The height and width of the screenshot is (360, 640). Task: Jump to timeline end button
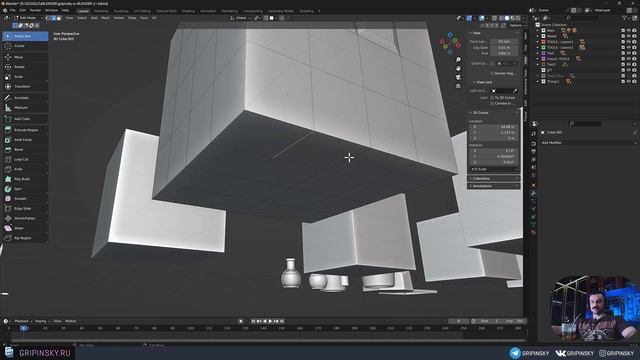point(282,321)
